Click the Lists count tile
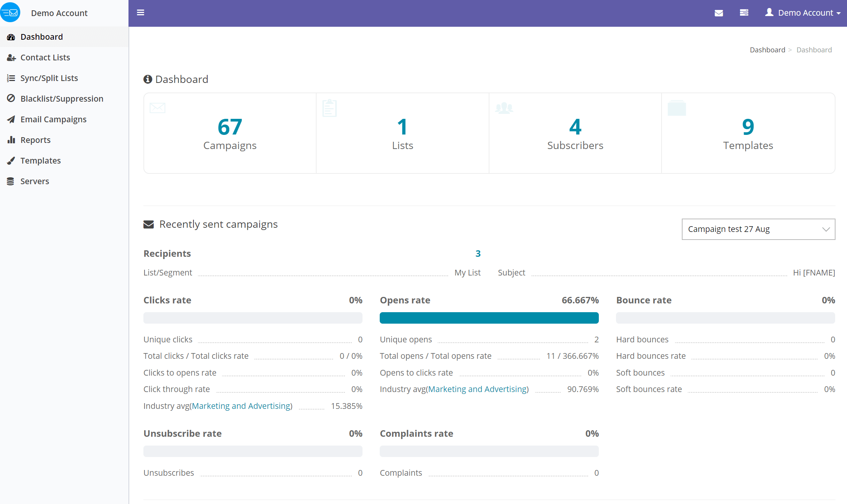The image size is (847, 504). [x=403, y=133]
